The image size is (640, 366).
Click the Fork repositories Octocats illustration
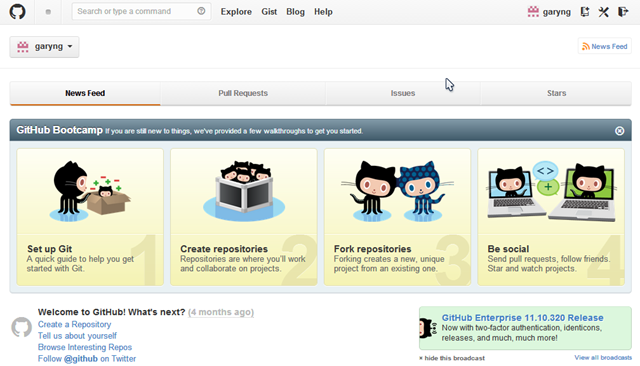coord(398,191)
